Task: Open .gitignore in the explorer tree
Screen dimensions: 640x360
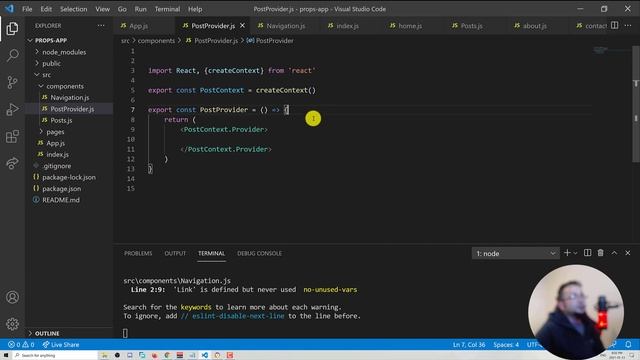Action: pos(57,166)
